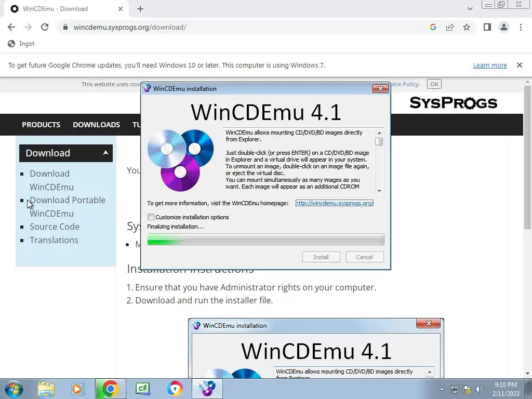Open the tab search chevron

click(470, 9)
